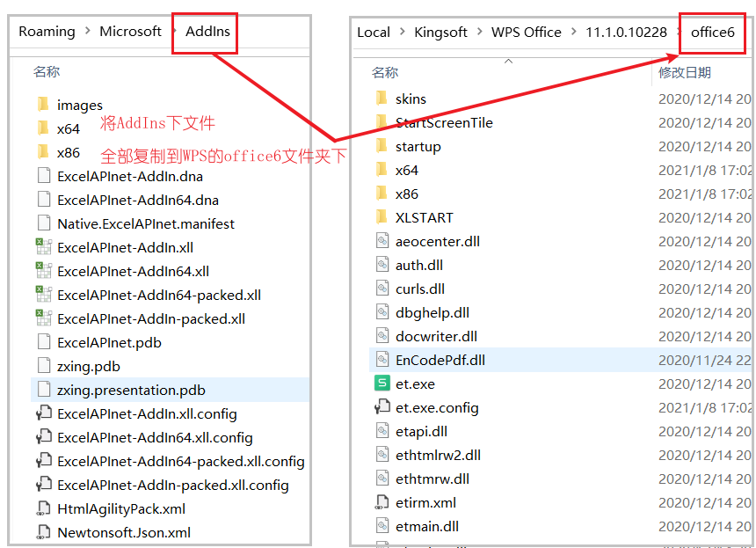The height and width of the screenshot is (548, 756).
Task: Click the ExcelAPInet-AddIn.xll Excel add-in icon
Action: pyautogui.click(x=43, y=247)
